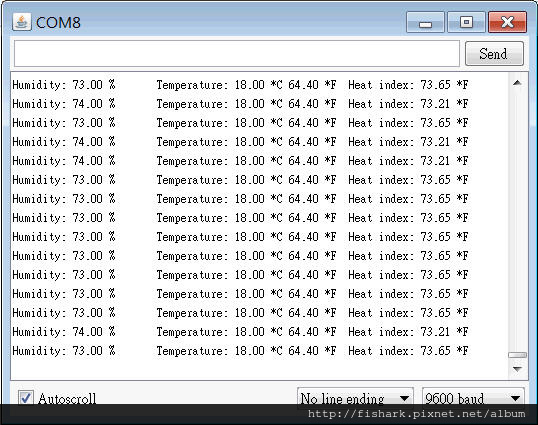Click the last row's Temperature: 18.00 *C text
538x425 pixels.
[x=220, y=351]
